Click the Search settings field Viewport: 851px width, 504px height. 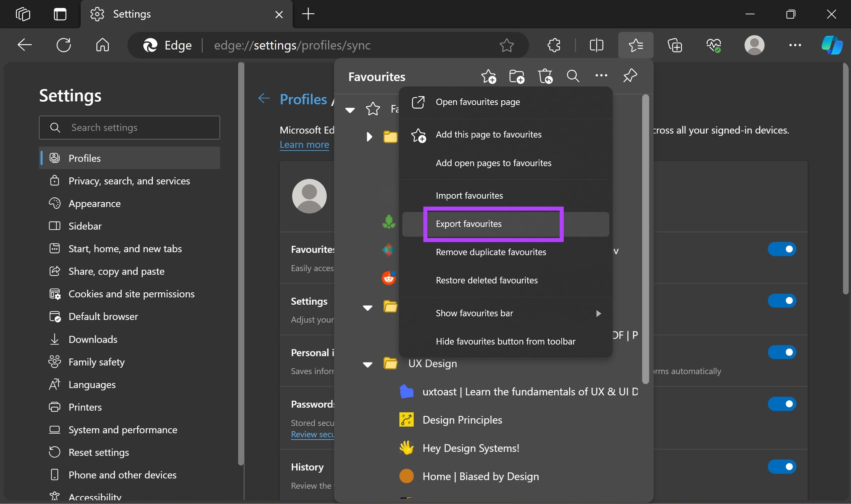[x=129, y=127]
